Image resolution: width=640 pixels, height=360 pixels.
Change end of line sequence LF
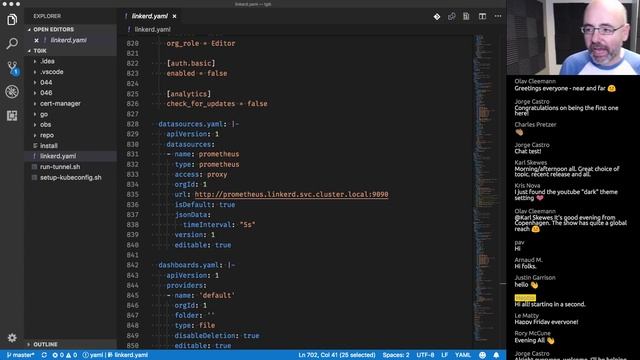click(x=444, y=355)
